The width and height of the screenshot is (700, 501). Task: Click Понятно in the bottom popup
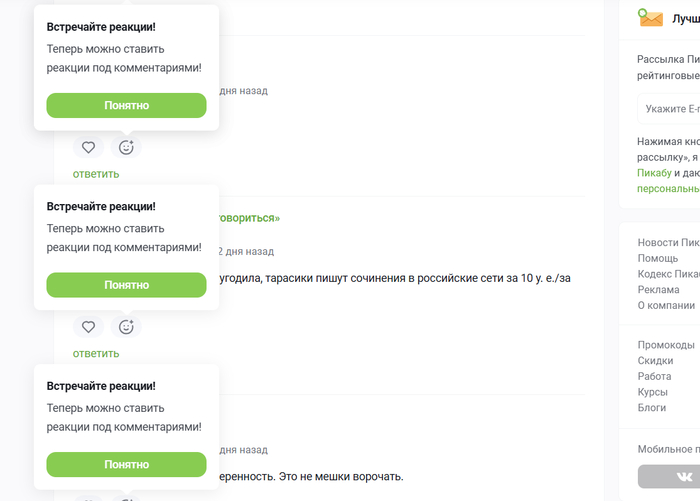[x=126, y=464]
